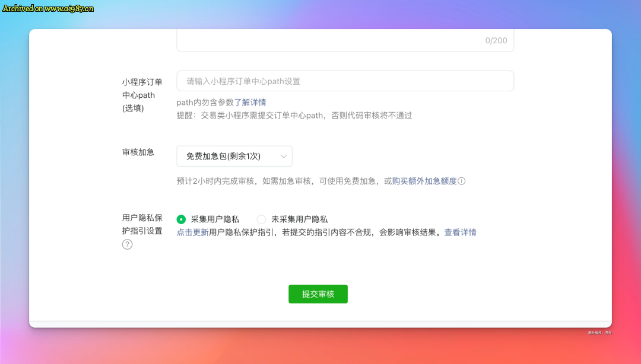The image size is (641, 364).
Task: Select the 未采集用户隐私 radio button
Action: pos(261,219)
